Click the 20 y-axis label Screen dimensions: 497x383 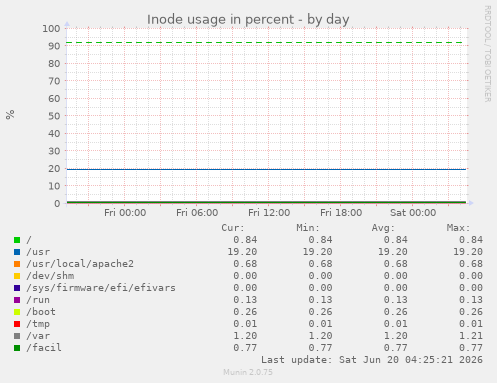pos(54,168)
